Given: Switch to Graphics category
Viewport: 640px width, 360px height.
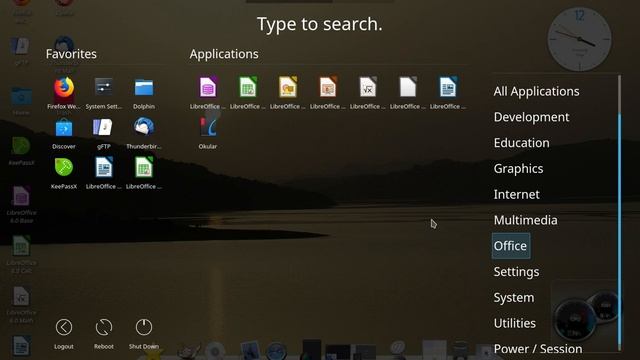Looking at the screenshot, I should point(518,169).
